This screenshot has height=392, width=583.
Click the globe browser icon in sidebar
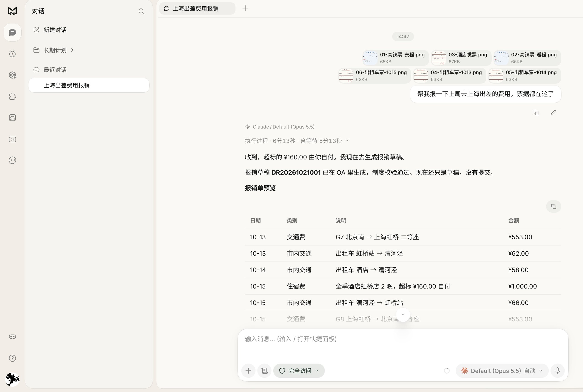pos(12,75)
